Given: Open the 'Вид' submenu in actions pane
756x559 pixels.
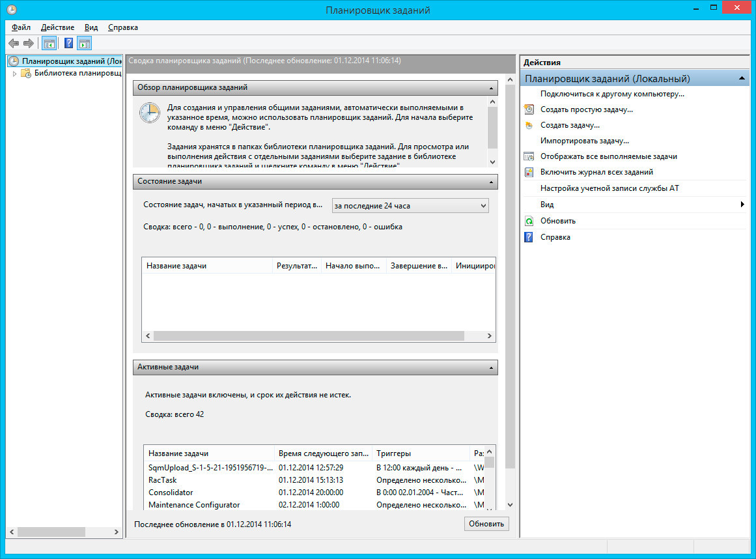Looking at the screenshot, I should click(742, 205).
